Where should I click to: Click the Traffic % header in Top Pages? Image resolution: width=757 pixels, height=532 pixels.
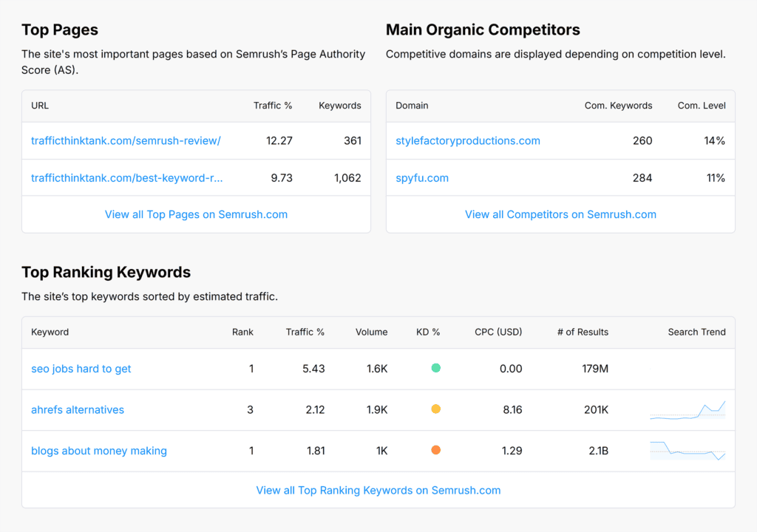pos(272,106)
